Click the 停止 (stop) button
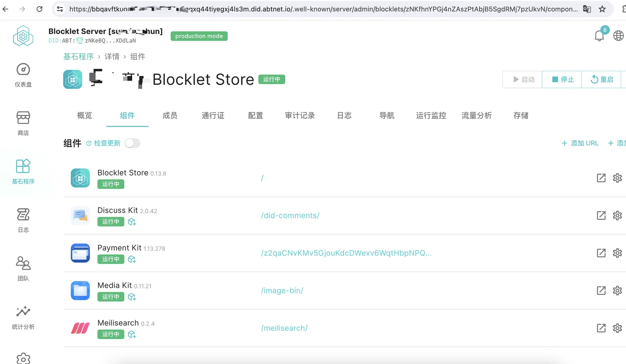 [x=562, y=80]
